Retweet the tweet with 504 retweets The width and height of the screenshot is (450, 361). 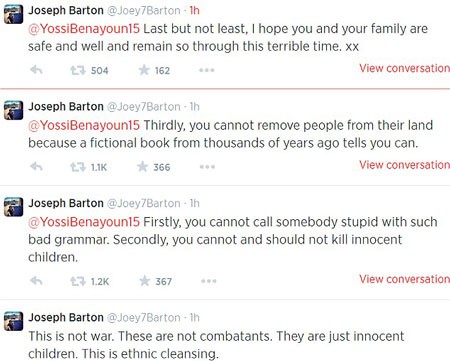coord(78,70)
